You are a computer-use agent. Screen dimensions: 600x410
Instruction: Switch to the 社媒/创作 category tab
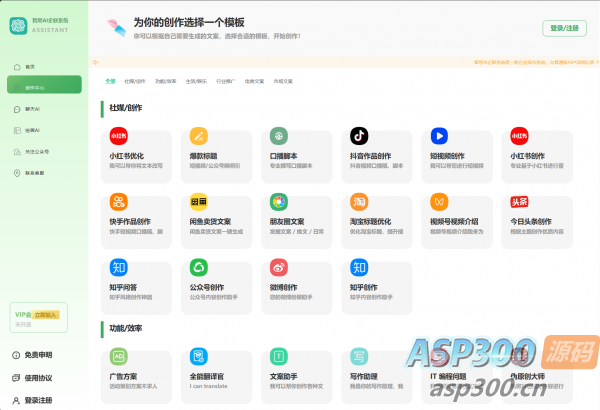tap(135, 81)
